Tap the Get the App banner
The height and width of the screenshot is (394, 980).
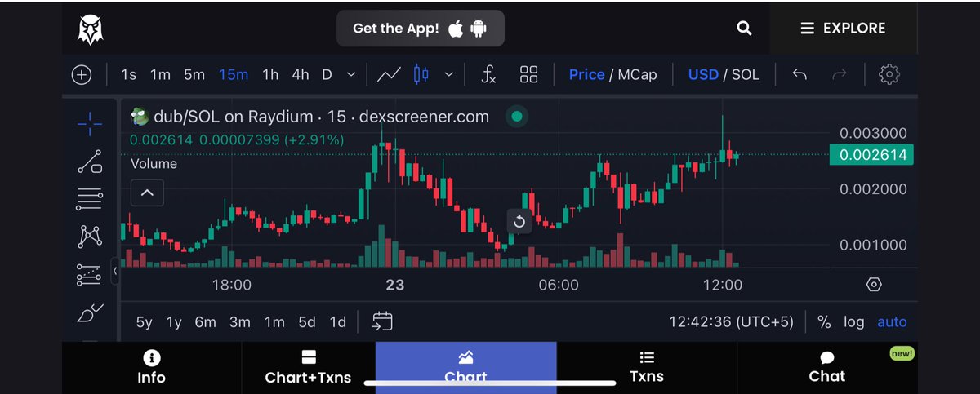click(421, 29)
